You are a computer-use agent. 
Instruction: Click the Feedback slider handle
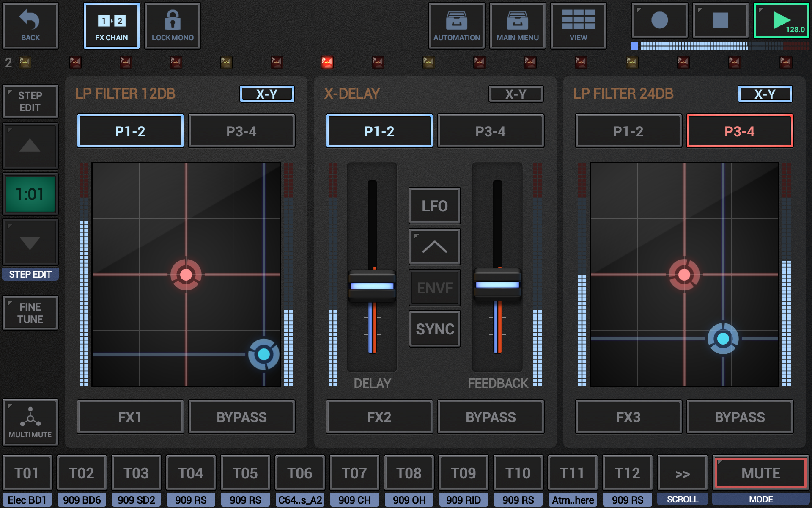[x=497, y=284]
